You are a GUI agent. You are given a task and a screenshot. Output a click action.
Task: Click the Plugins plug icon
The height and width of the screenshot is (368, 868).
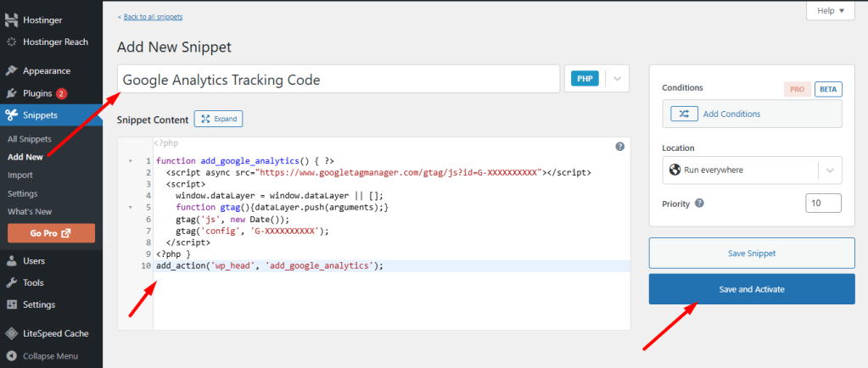(x=12, y=93)
